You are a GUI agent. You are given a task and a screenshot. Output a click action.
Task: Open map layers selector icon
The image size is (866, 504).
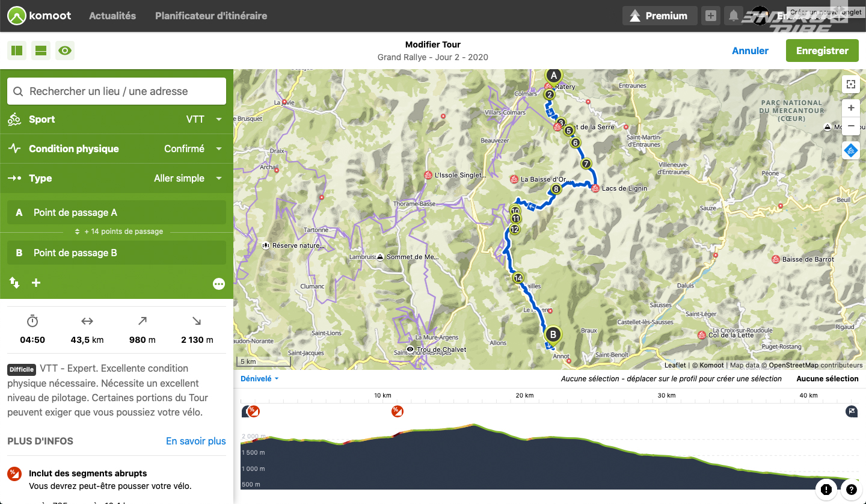850,150
